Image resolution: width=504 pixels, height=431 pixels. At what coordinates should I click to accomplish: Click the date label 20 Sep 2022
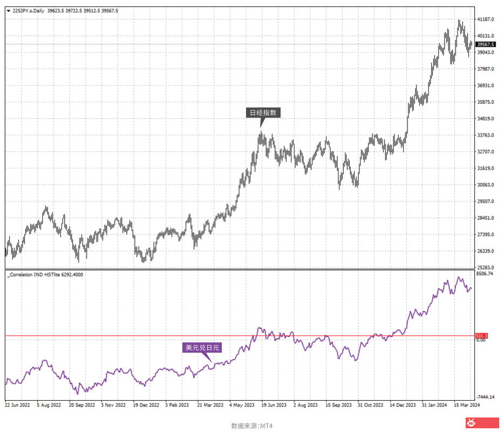82,405
